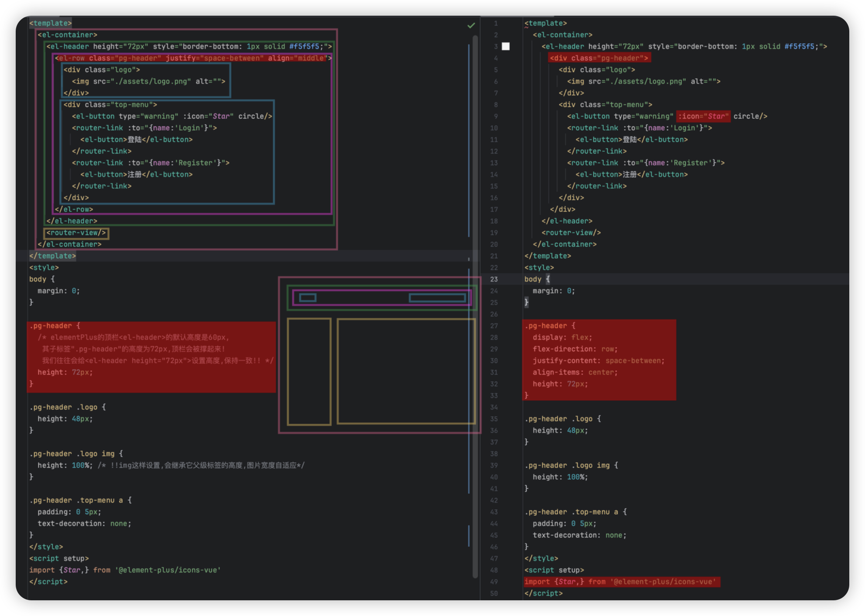The image size is (865, 616).
Task: Click the closing </template> tag on left
Action: [x=52, y=256]
